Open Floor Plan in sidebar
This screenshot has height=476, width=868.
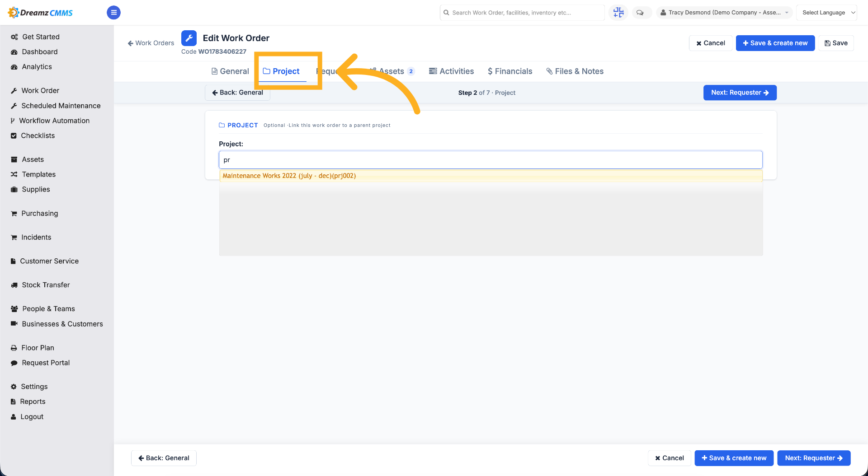click(x=32, y=348)
